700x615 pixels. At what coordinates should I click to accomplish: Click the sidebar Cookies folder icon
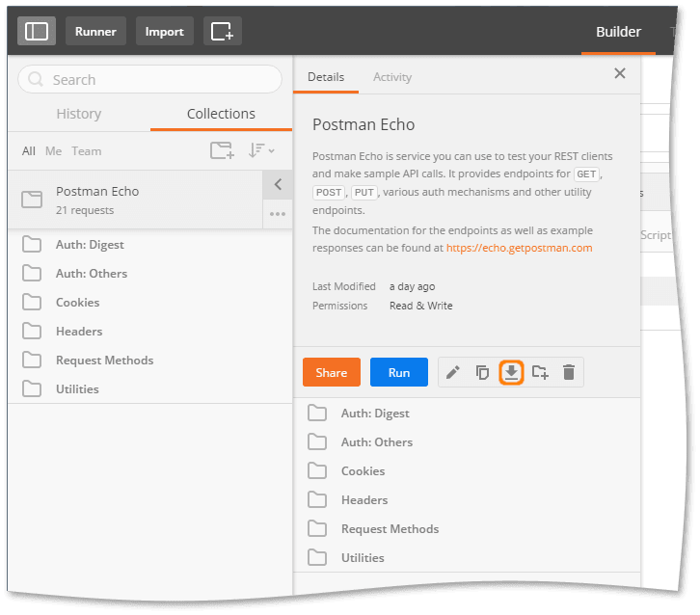tap(32, 302)
